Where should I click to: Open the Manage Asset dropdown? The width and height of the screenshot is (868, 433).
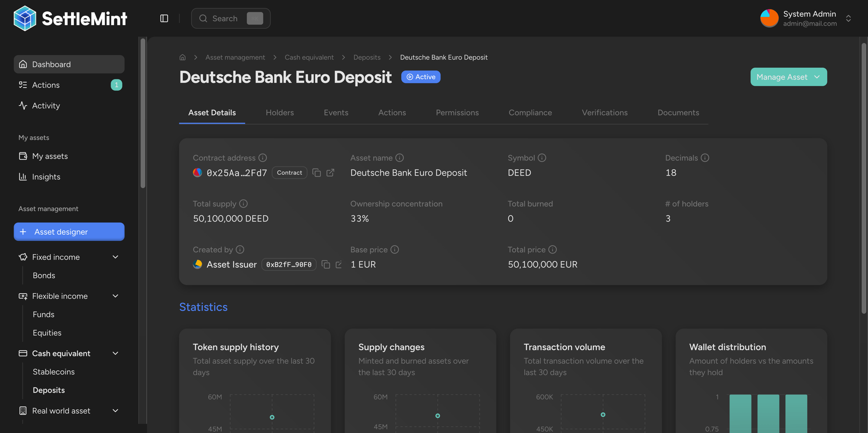tap(788, 77)
